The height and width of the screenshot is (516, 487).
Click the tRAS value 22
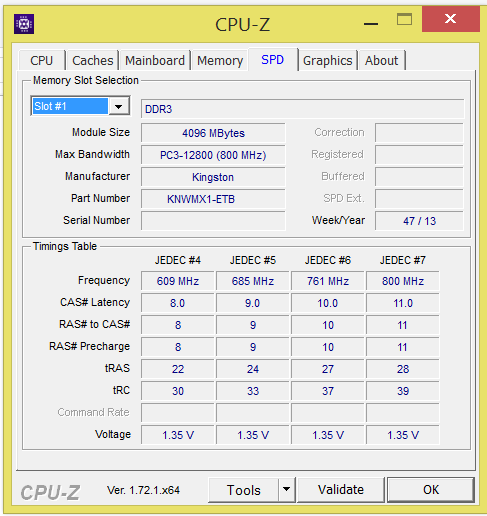coord(178,369)
